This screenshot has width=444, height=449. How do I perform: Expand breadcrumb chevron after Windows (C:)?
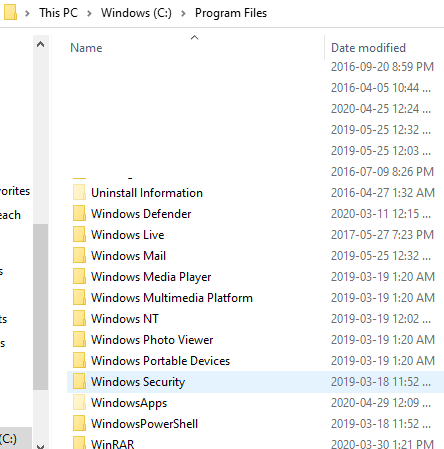(183, 13)
